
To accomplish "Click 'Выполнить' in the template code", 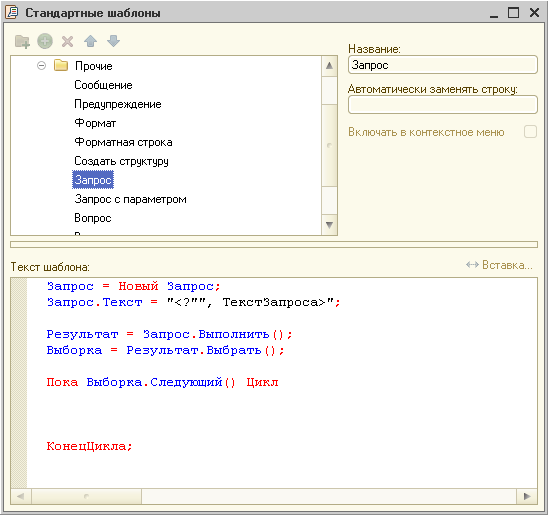I will click(x=234, y=334).
